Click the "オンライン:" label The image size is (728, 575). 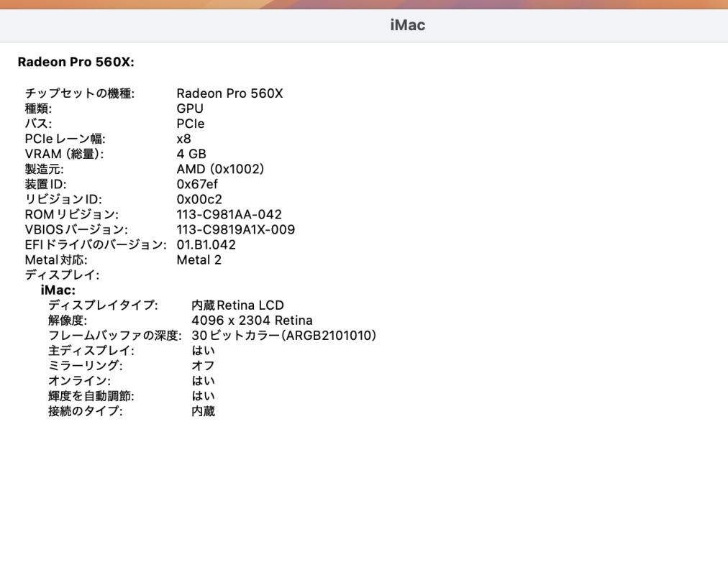point(79,381)
